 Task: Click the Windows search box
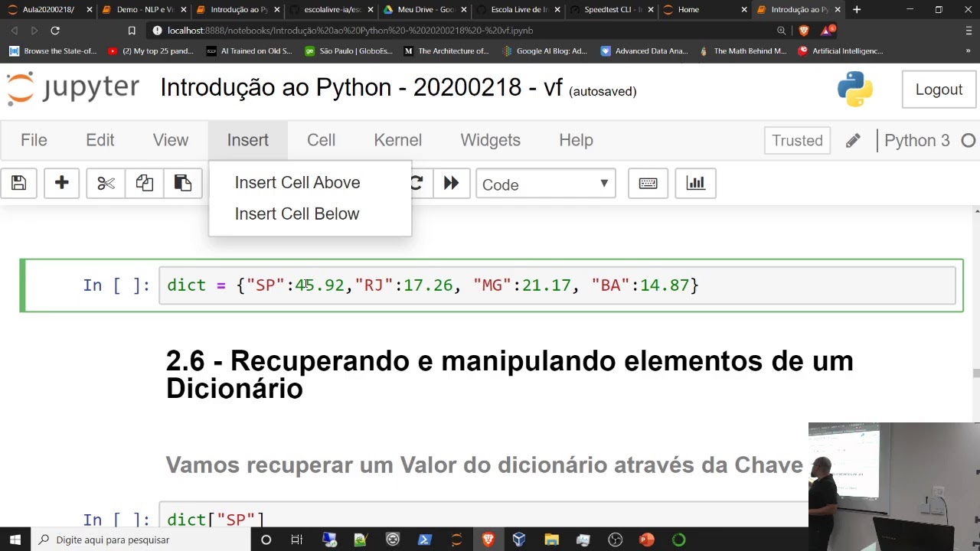pyautogui.click(x=141, y=540)
